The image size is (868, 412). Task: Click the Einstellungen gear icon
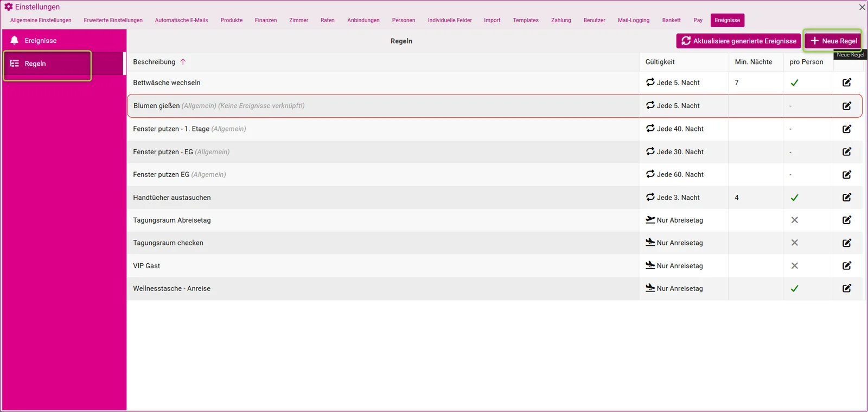click(9, 7)
